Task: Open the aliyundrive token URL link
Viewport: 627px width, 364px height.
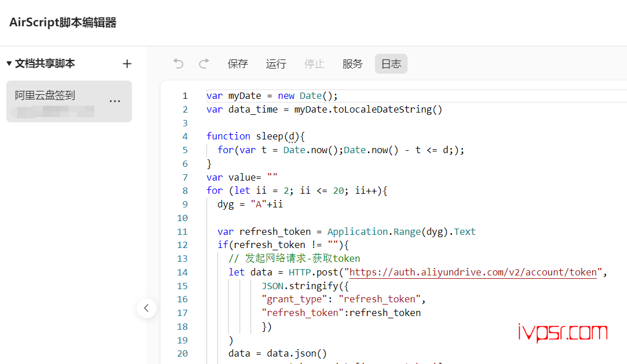Action: click(473, 273)
